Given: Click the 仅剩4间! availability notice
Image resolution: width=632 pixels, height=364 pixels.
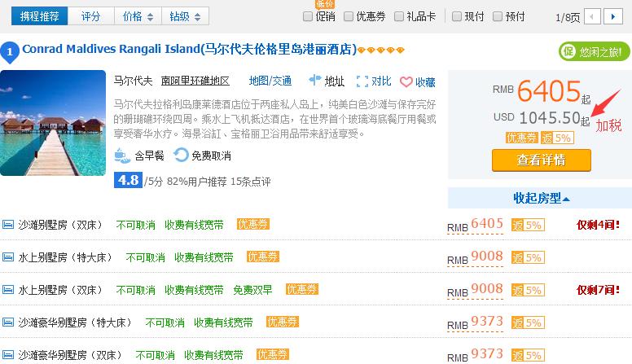Looking at the screenshot, I should click(x=598, y=225).
